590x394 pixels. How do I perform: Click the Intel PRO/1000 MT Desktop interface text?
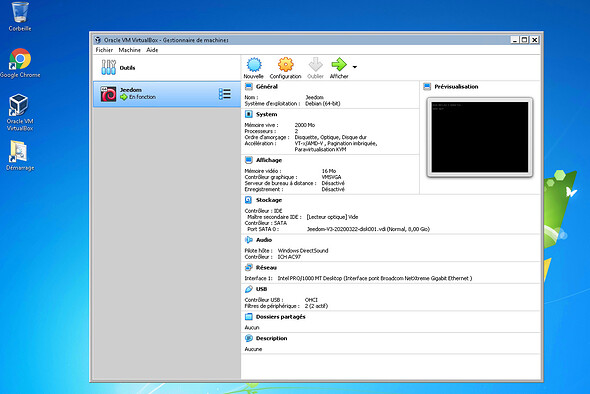375,278
